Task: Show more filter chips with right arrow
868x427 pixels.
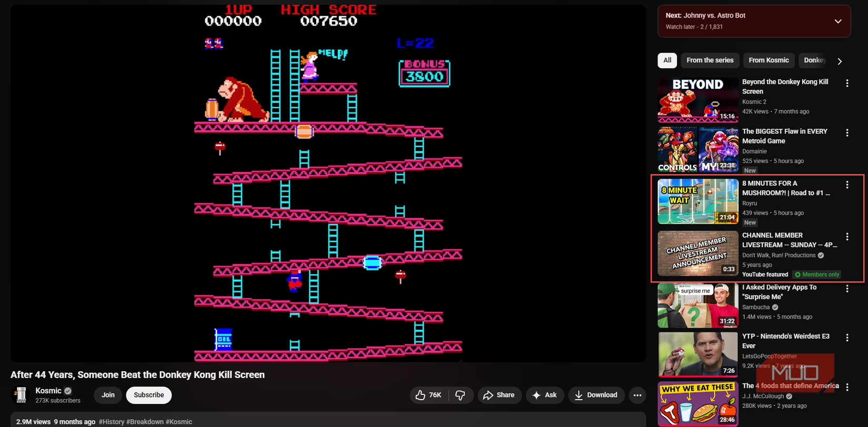Action: point(840,61)
